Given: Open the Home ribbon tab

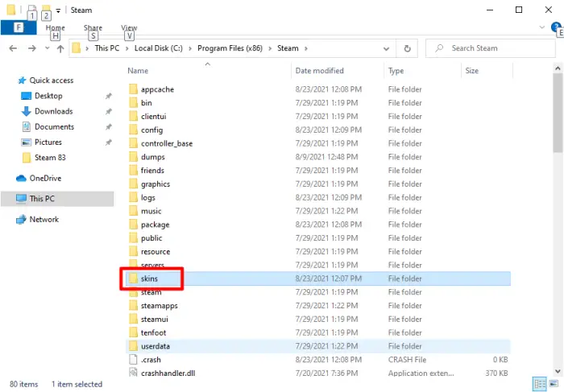Looking at the screenshot, I should point(55,27).
